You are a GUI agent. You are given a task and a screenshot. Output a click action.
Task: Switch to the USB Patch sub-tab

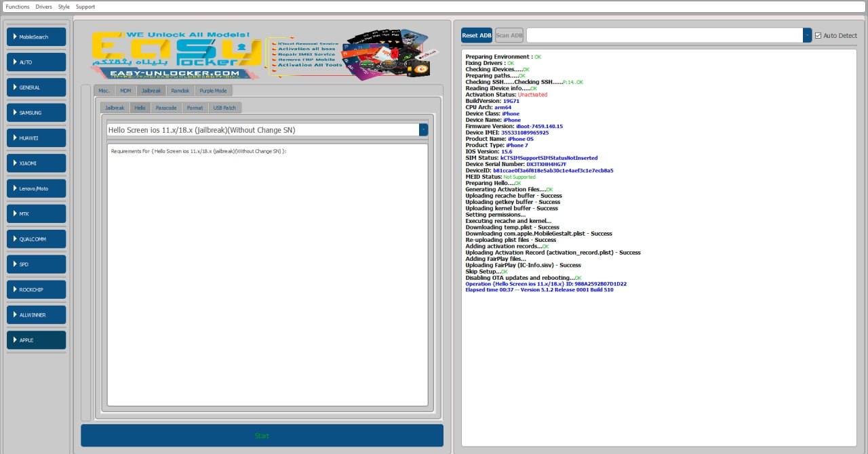224,108
